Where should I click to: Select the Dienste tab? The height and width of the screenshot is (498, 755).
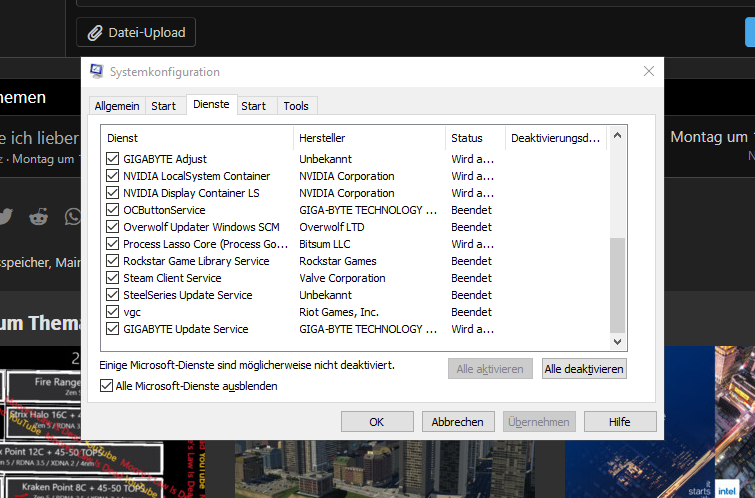tap(211, 105)
